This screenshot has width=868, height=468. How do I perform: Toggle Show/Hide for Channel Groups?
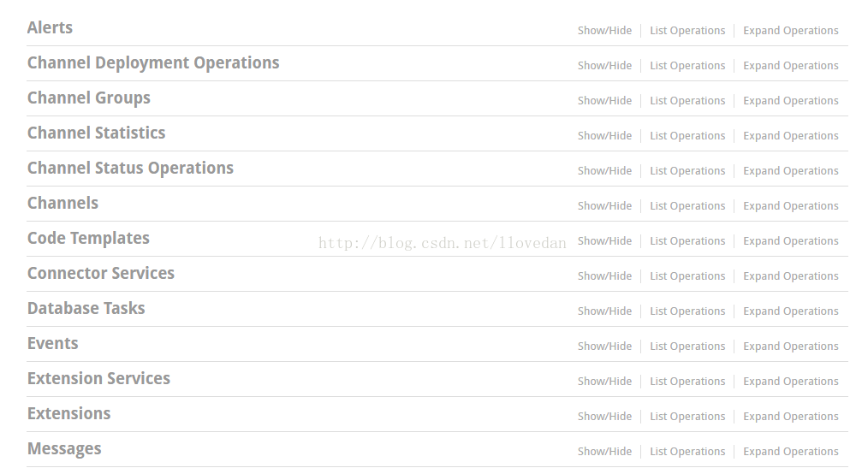tap(604, 101)
